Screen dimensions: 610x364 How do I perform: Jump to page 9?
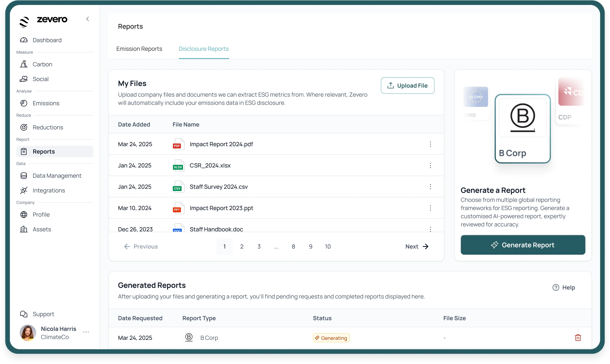[x=310, y=246]
